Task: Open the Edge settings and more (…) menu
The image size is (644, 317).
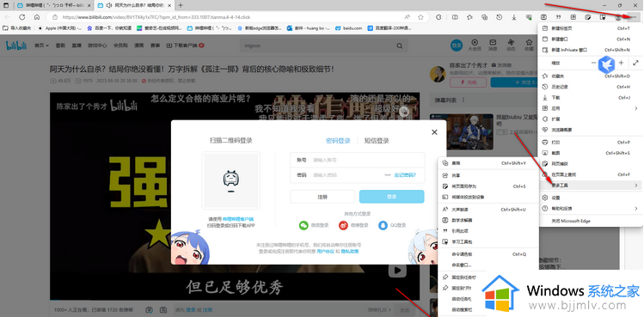Action: (634, 17)
